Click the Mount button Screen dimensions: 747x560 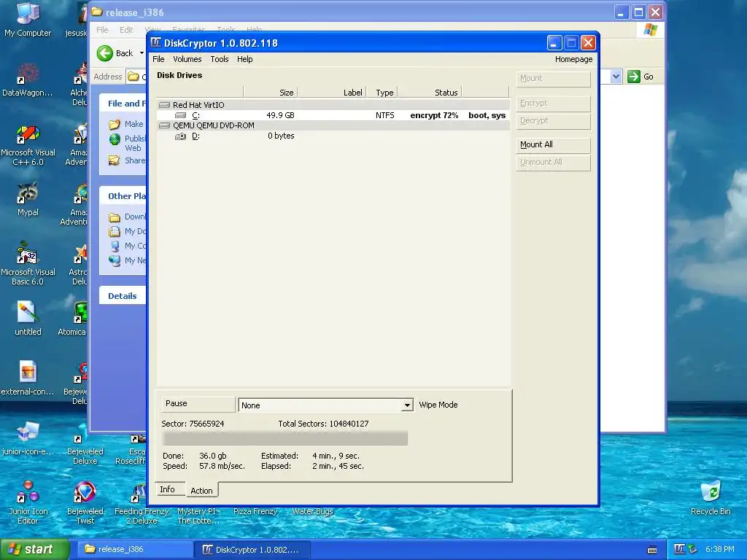point(554,79)
